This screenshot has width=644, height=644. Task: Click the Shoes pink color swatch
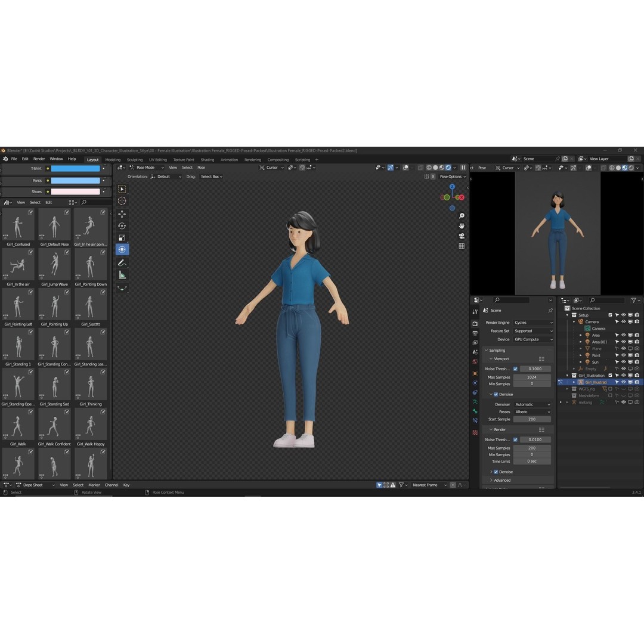pos(76,192)
